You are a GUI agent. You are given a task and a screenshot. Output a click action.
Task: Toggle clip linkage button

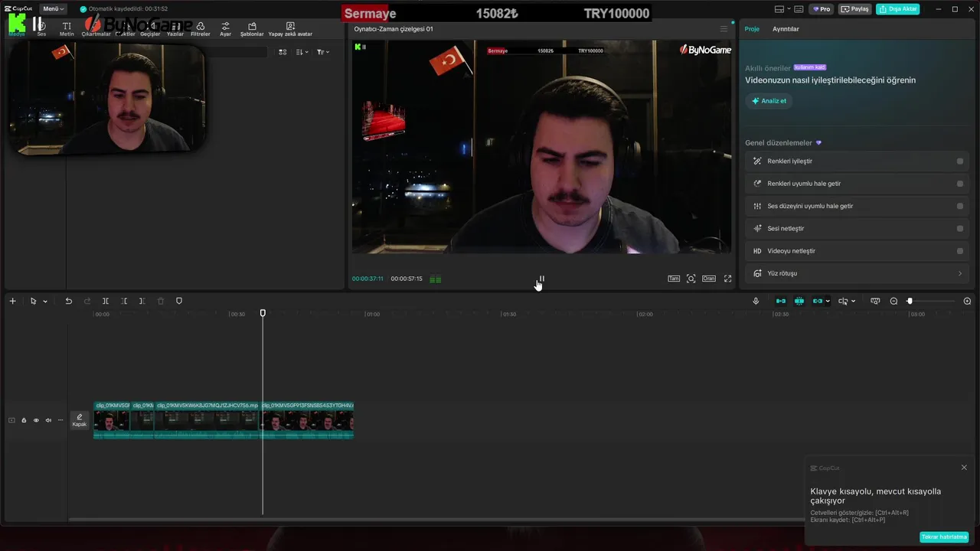[x=817, y=301]
